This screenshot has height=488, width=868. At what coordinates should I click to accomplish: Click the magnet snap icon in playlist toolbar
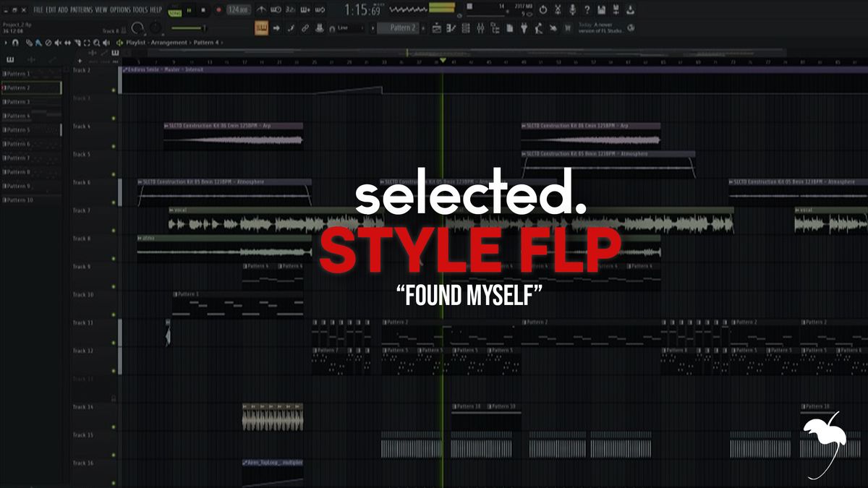(x=17, y=43)
